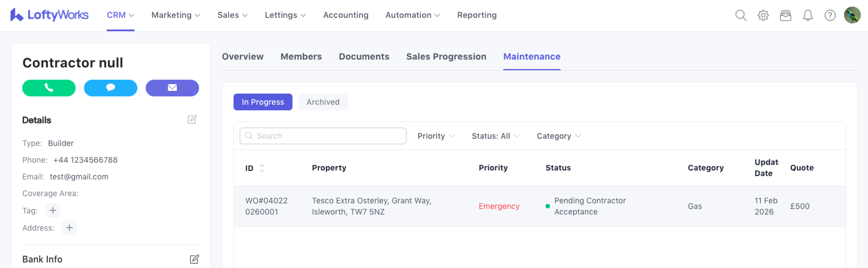
Task: Expand the Category filter dropdown
Action: (558, 136)
